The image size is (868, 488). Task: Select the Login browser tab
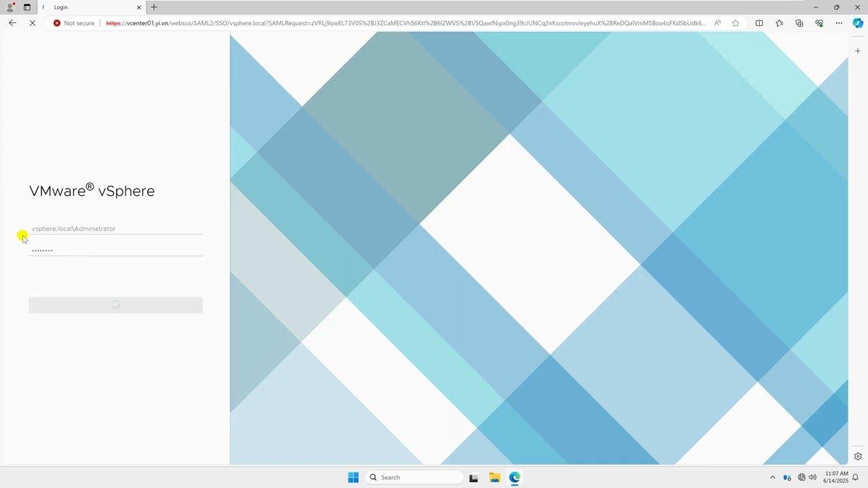(92, 7)
